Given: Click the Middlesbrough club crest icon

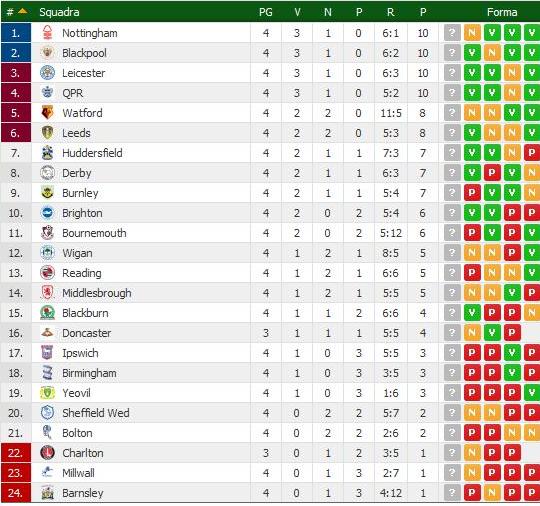Looking at the screenshot, I should pyautogui.click(x=47, y=293).
